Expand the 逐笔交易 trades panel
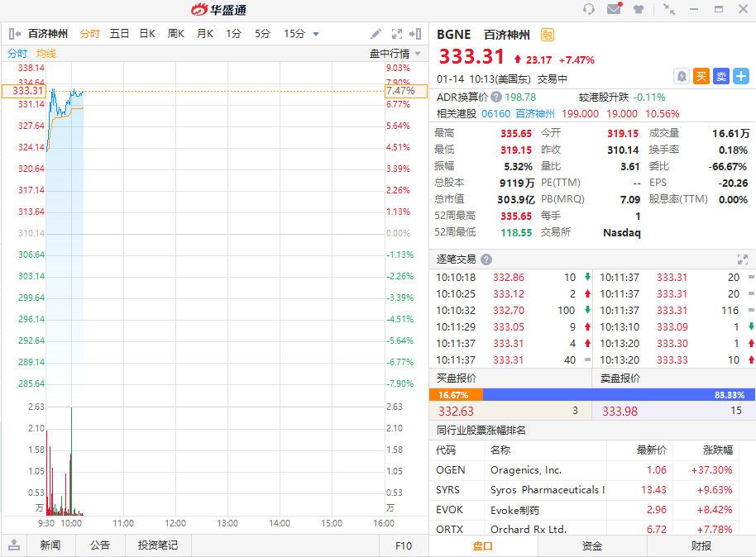Image resolution: width=756 pixels, height=557 pixels. (x=743, y=259)
